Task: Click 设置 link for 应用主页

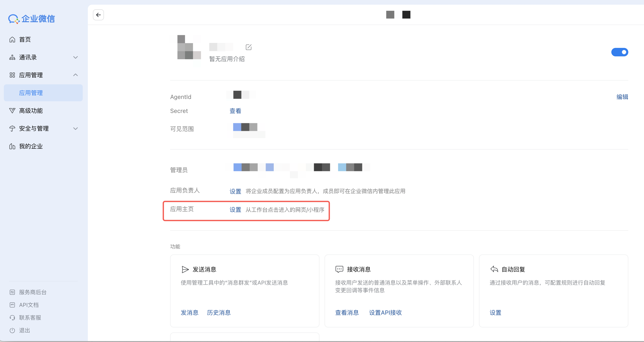Action: [235, 210]
